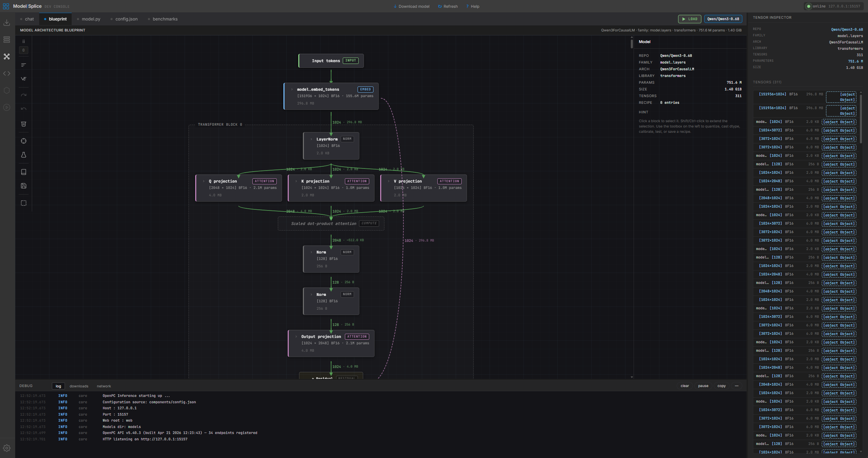Switch to the network debug tab
Image resolution: width=868 pixels, height=458 pixels.
point(104,386)
